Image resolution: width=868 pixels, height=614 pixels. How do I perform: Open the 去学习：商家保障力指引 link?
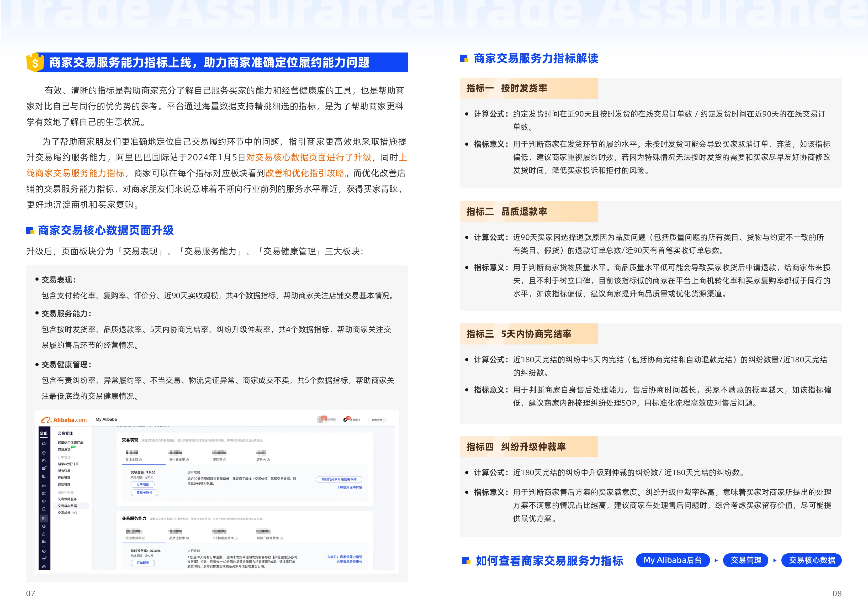pyautogui.click(x=345, y=557)
